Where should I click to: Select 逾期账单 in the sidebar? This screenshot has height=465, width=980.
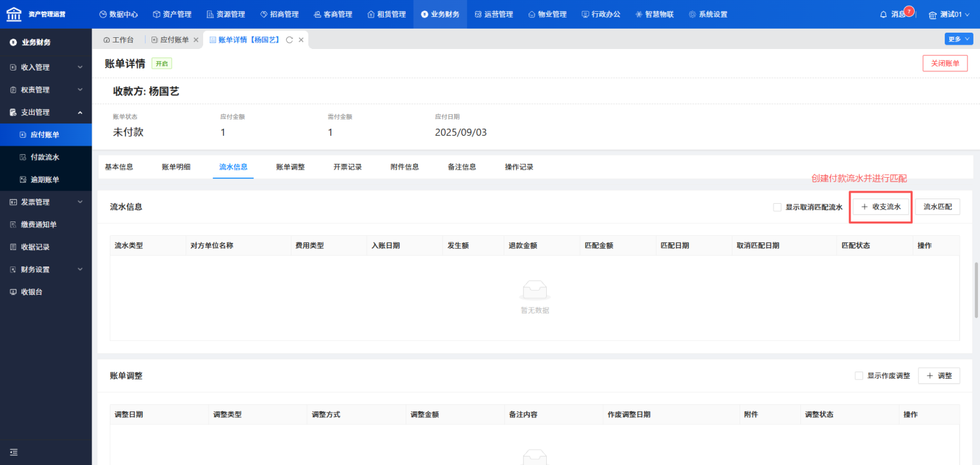click(46, 180)
